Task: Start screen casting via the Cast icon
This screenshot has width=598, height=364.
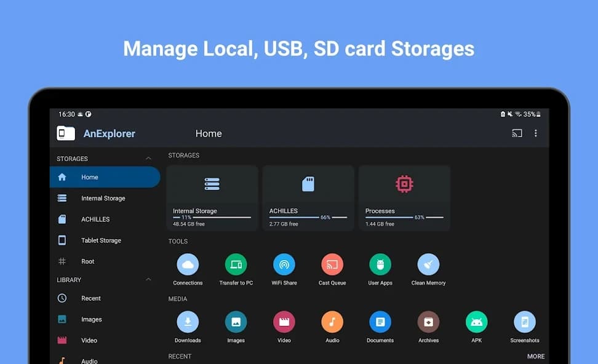Action: coord(517,133)
